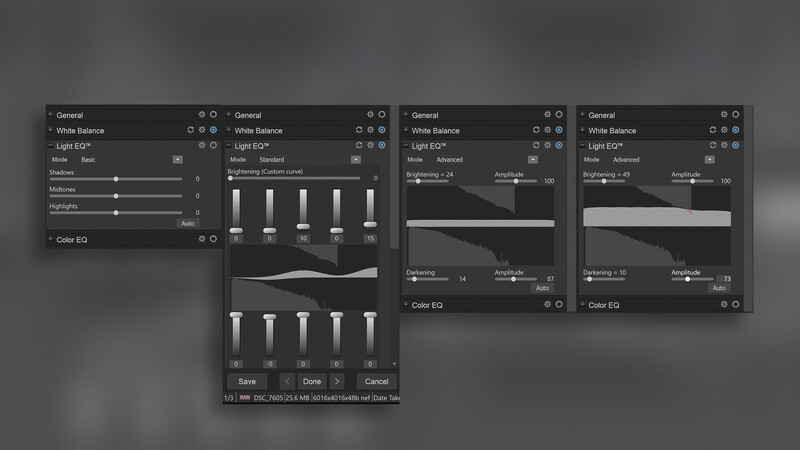Reset Light EQ in Brightening = 49 panel
Viewport: 800px width, 450px height.
(712, 145)
